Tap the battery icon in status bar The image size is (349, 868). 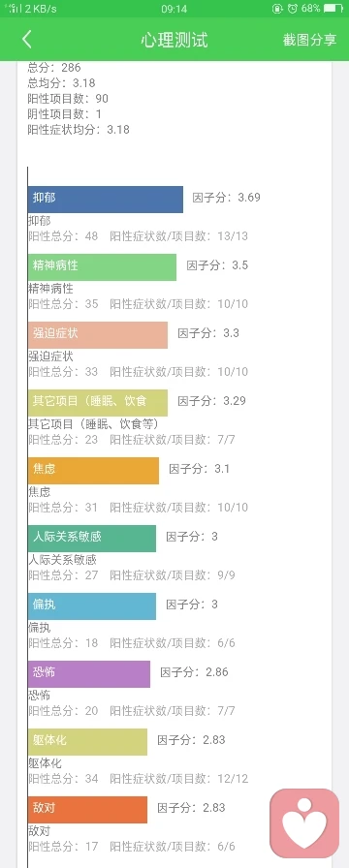coord(333,9)
